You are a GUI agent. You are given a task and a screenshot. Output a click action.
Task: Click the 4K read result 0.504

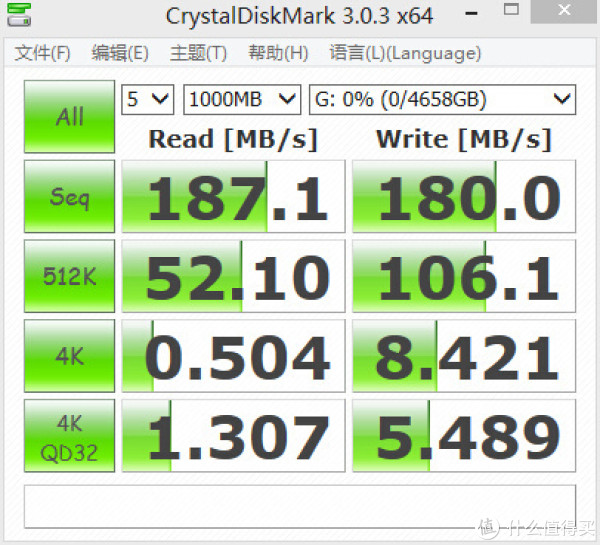point(233,356)
